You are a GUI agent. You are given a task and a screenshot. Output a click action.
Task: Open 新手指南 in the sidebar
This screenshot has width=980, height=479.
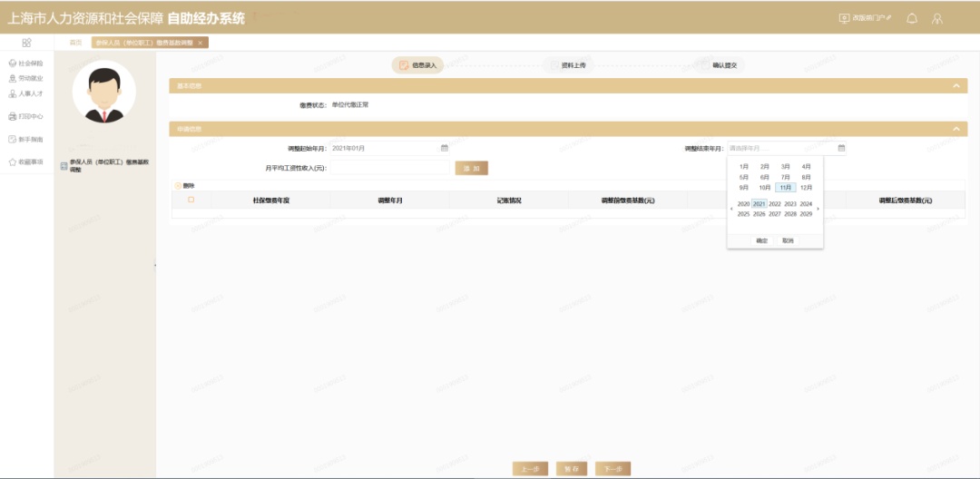pos(26,140)
